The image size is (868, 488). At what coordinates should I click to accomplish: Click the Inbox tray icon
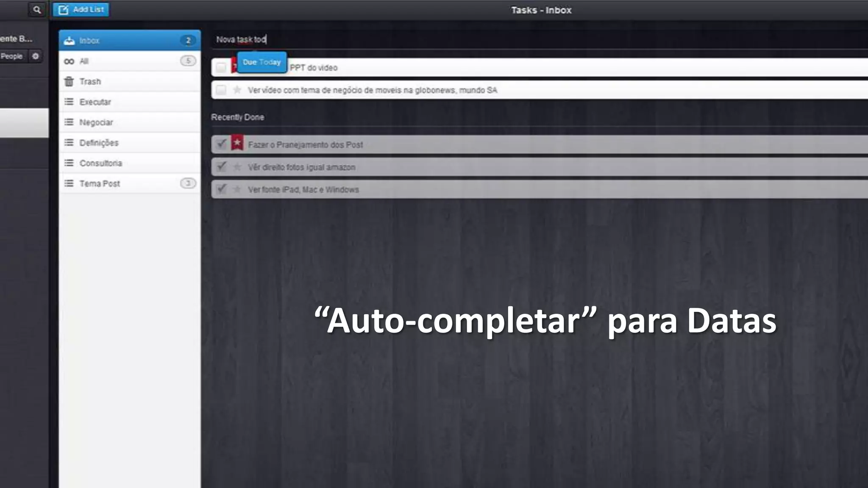69,41
